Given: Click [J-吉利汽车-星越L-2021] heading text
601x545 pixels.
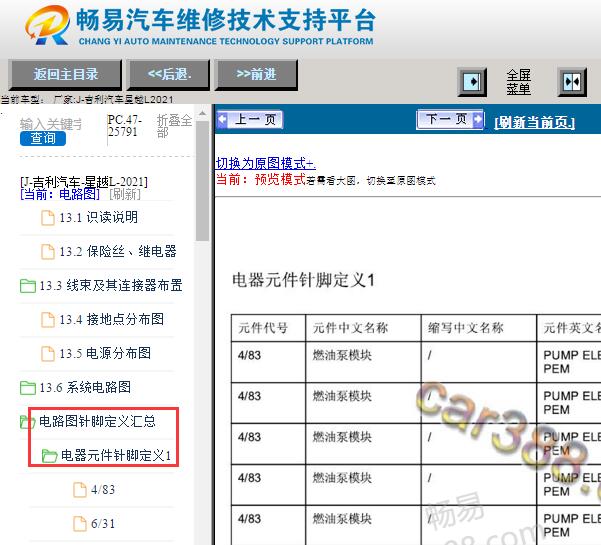Looking at the screenshot, I should [x=84, y=182].
